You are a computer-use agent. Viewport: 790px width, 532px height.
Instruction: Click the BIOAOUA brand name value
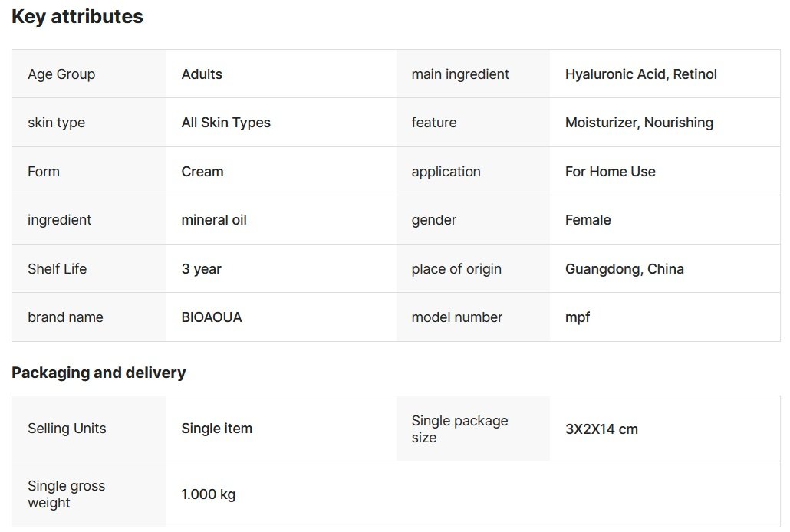click(211, 317)
